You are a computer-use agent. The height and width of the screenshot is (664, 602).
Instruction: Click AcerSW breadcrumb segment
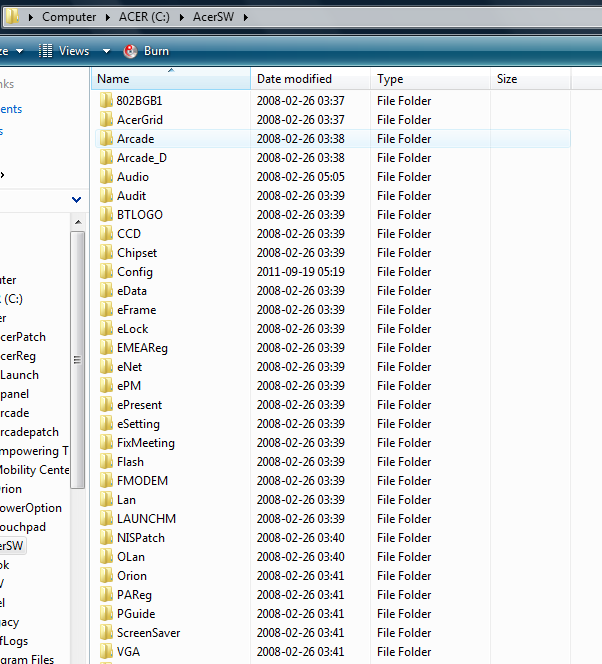click(213, 17)
